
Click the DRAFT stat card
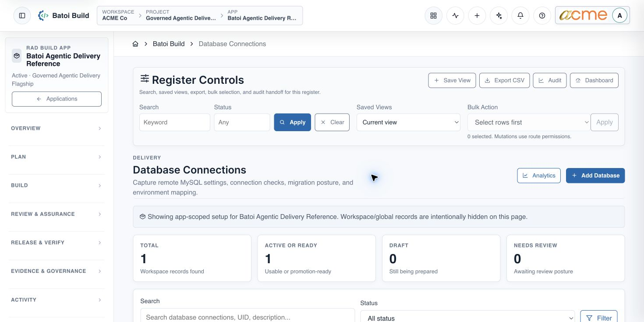(441, 258)
